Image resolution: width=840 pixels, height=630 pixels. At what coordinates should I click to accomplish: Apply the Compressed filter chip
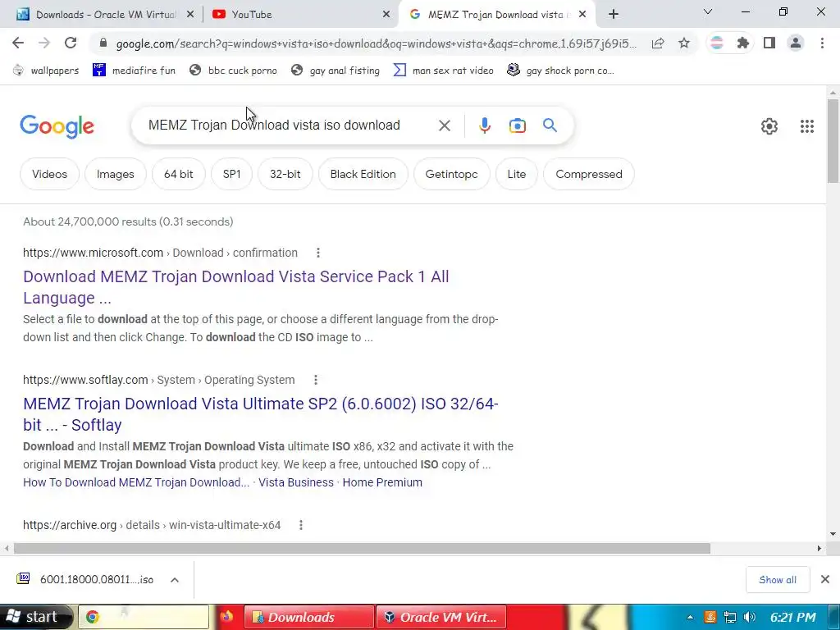(x=589, y=174)
